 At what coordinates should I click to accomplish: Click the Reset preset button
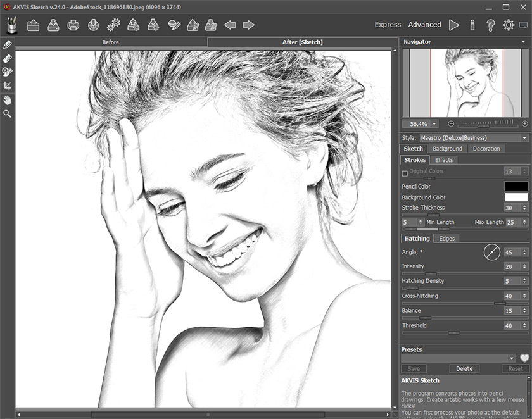click(515, 368)
